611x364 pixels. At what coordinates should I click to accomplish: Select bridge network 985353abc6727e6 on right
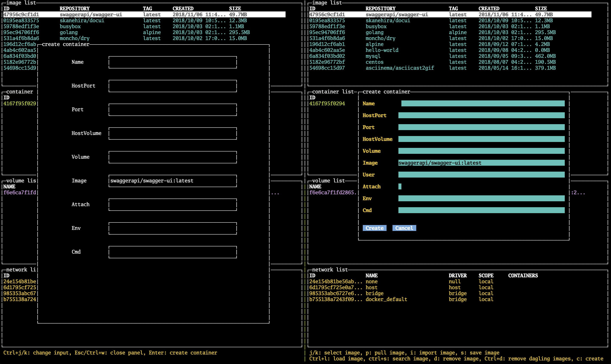point(401,293)
